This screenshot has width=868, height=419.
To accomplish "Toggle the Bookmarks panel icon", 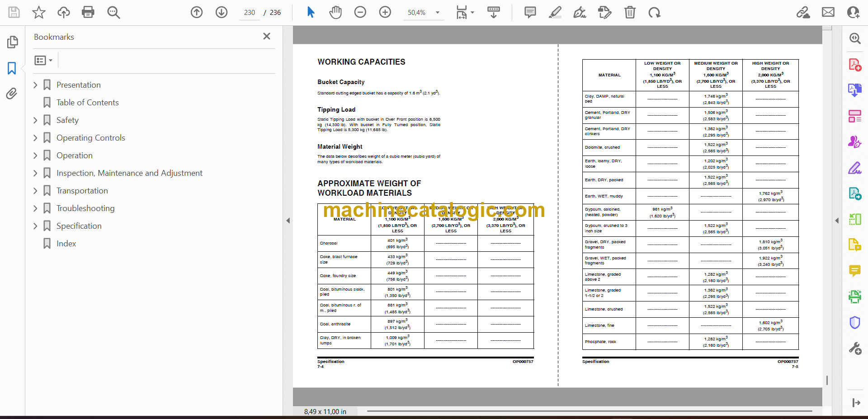I will point(12,68).
